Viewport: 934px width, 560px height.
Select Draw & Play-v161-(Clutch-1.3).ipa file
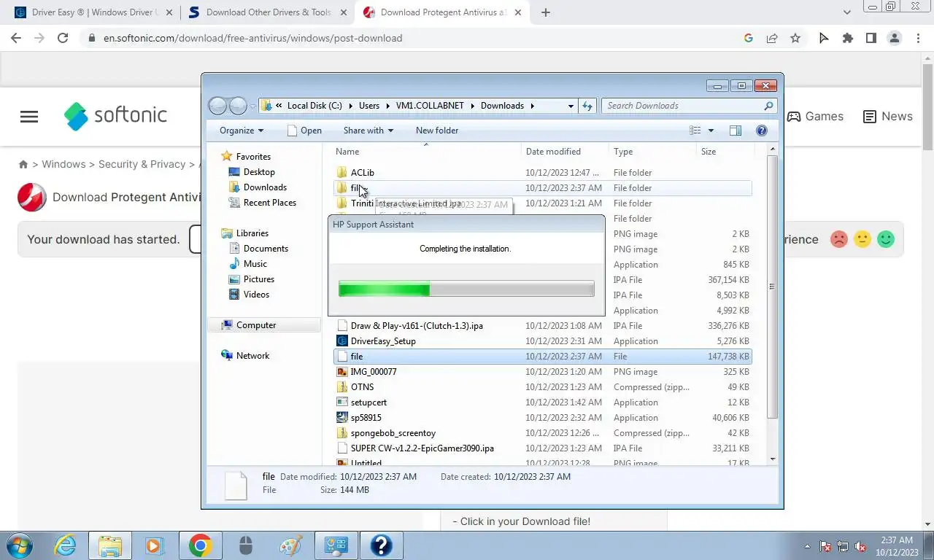pos(542,326)
